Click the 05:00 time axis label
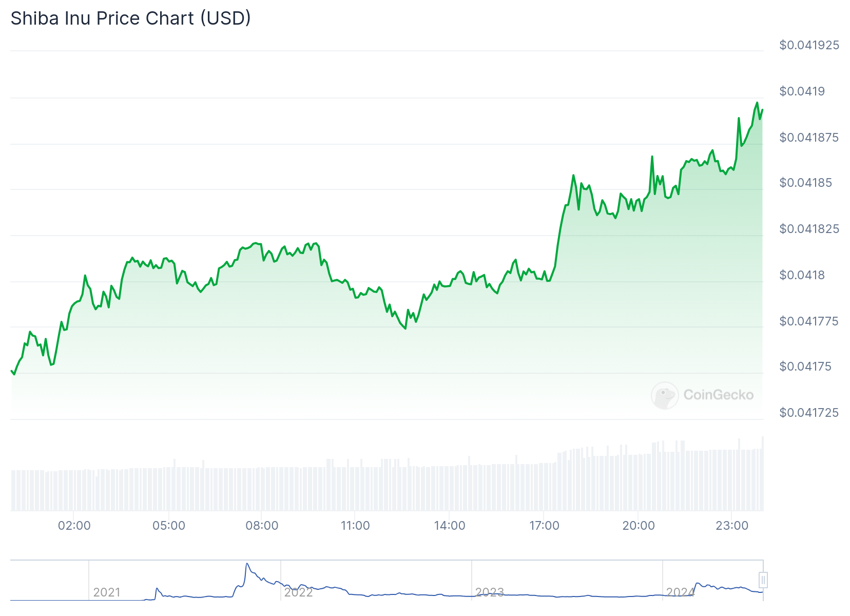This screenshot has height=616, width=850. click(169, 526)
